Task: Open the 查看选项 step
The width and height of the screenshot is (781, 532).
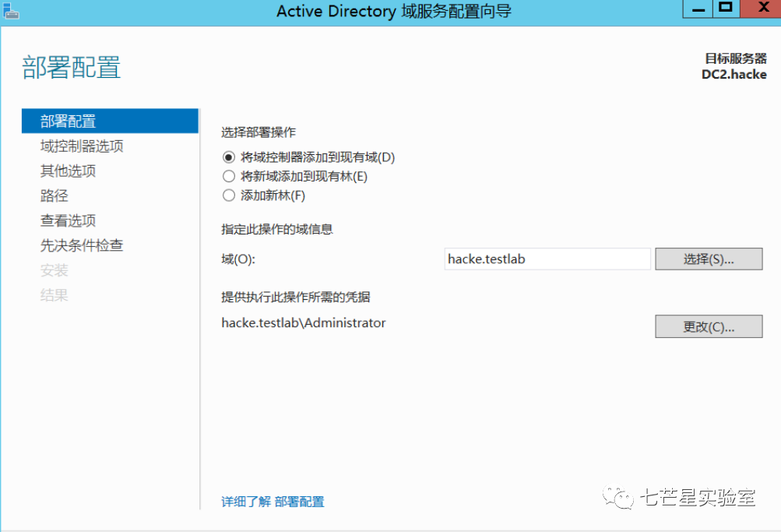Action: [x=68, y=220]
